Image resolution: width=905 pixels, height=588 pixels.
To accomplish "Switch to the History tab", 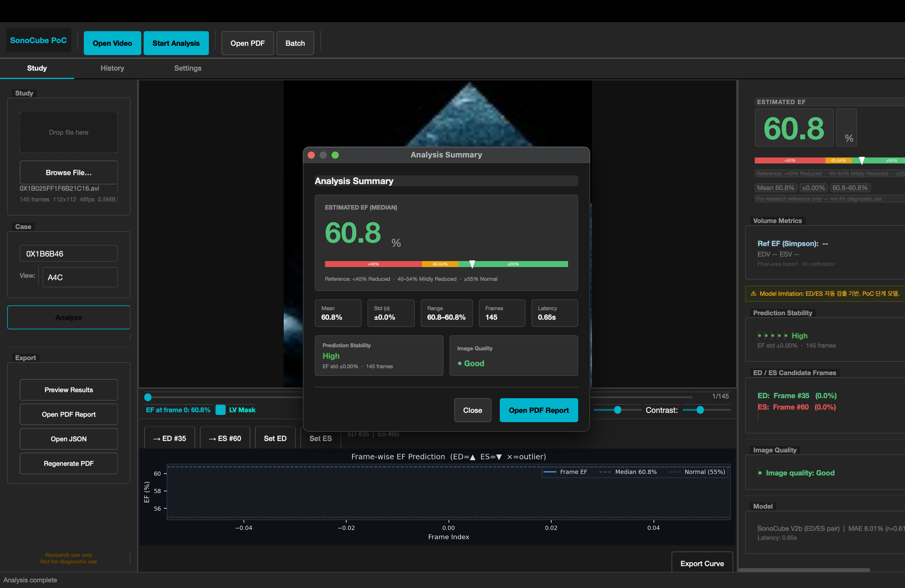I will click(112, 68).
